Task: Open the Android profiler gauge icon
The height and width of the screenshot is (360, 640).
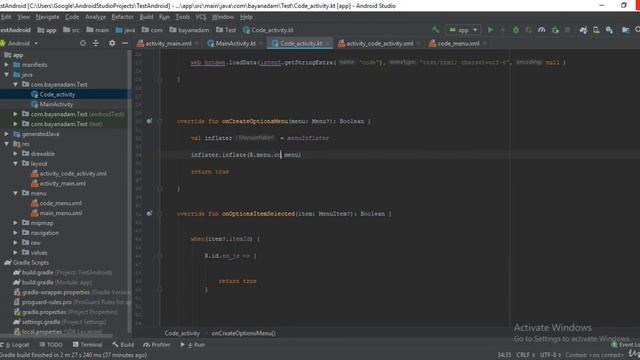Action: tap(542, 30)
